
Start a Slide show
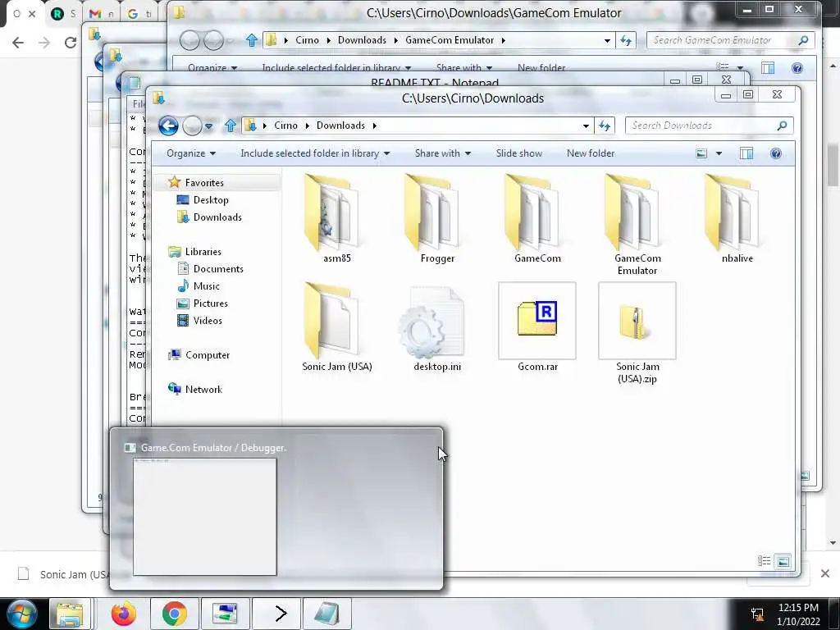(518, 153)
